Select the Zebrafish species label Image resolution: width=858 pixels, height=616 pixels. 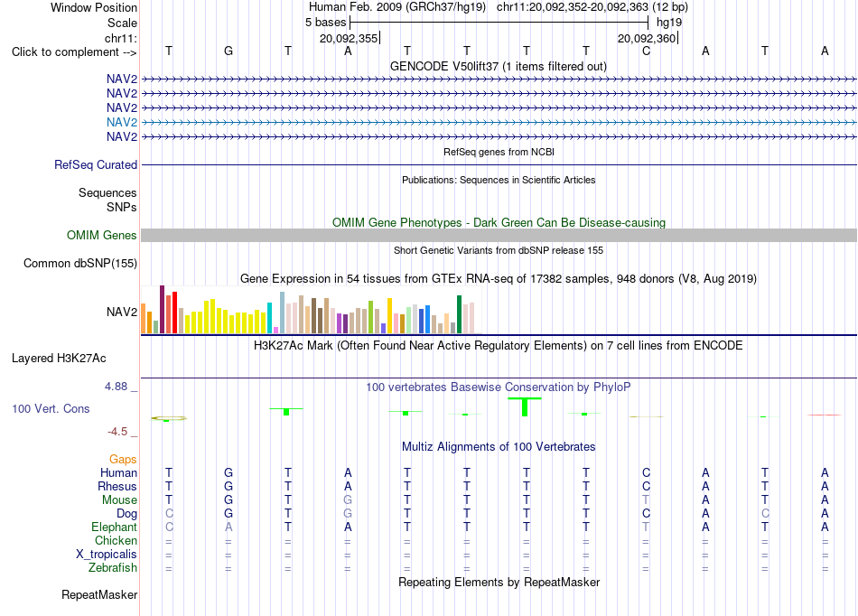click(113, 568)
